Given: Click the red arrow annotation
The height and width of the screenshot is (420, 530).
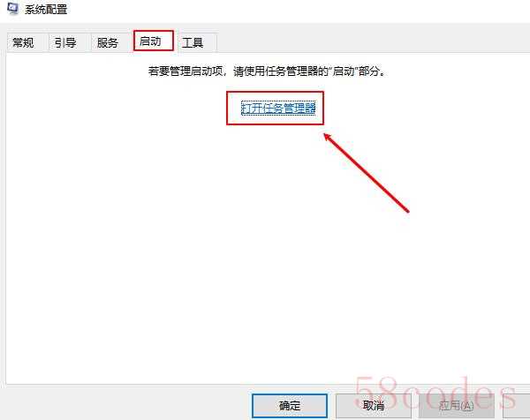Looking at the screenshot, I should pyautogui.click(x=366, y=173).
